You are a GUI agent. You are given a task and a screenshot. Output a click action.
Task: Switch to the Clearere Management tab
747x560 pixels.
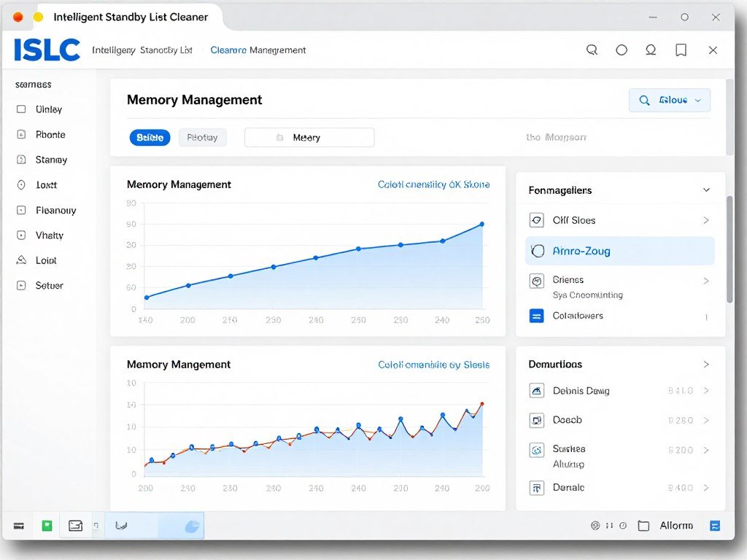point(258,50)
